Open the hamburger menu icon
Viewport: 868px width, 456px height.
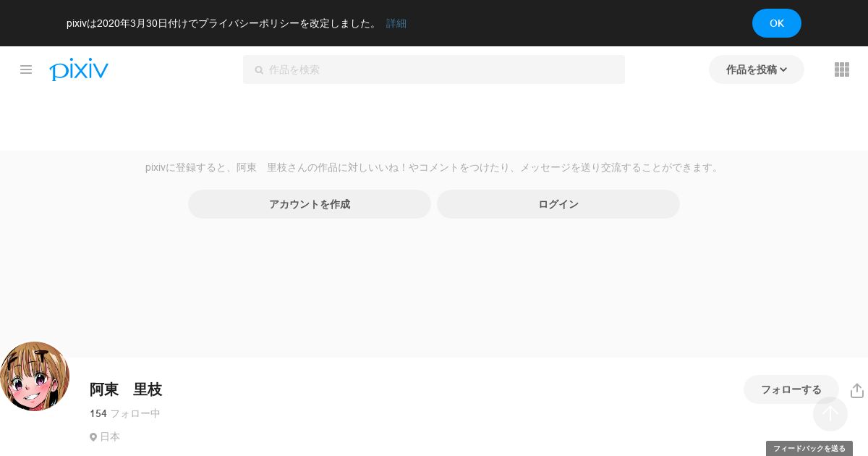coord(26,69)
